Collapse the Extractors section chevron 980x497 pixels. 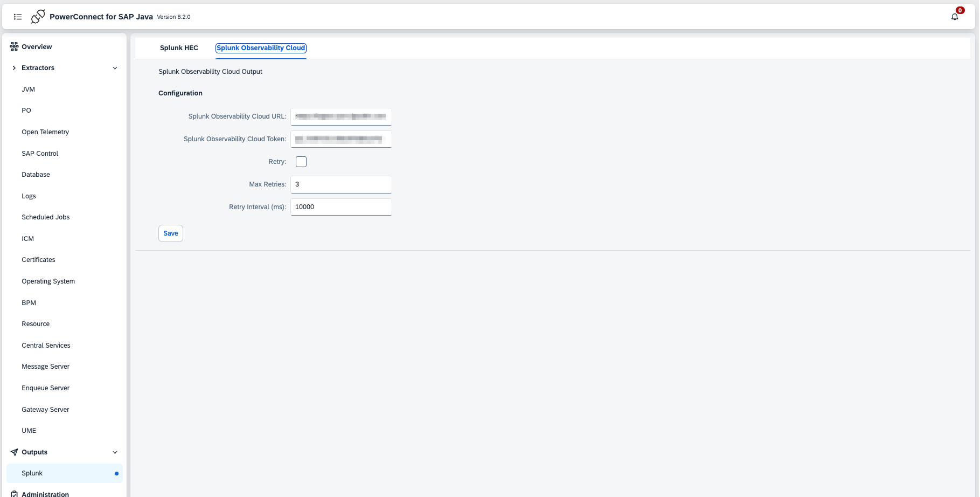115,68
